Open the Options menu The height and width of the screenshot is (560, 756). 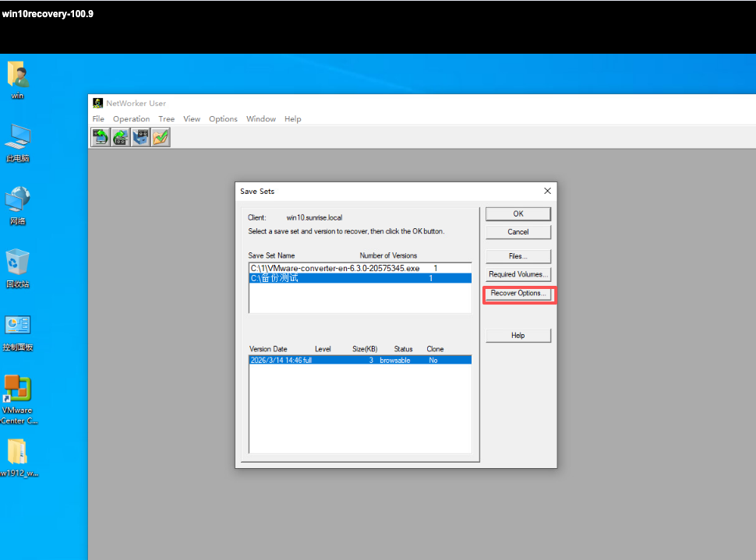pyautogui.click(x=223, y=119)
